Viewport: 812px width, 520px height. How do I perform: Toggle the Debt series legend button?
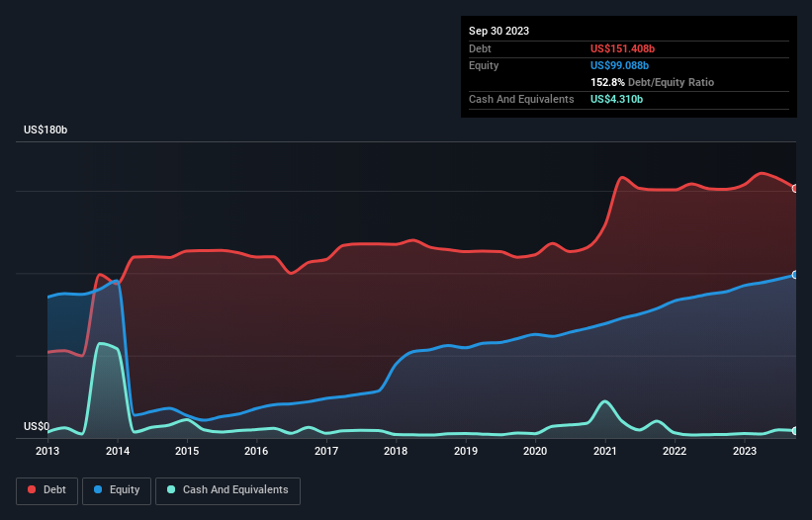pyautogui.click(x=47, y=490)
